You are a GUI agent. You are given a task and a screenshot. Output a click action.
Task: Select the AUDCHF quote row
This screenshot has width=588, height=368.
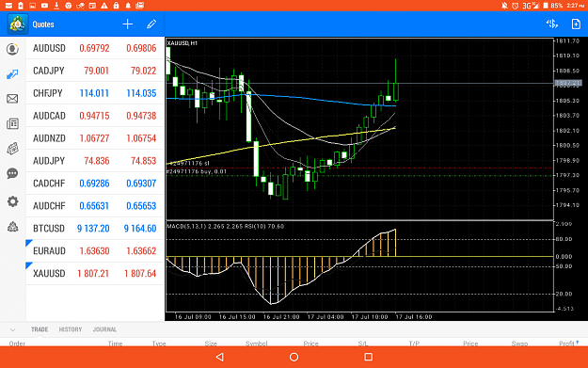click(95, 205)
